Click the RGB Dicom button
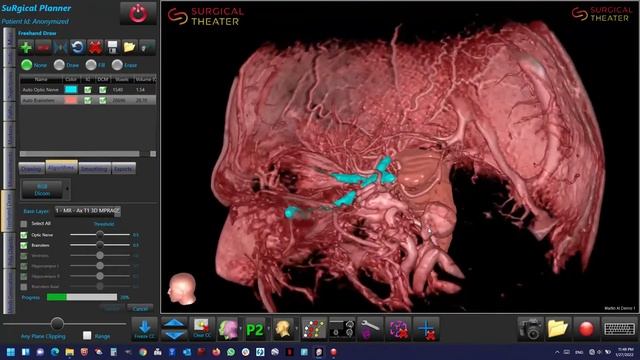The image size is (640, 360). point(42,189)
